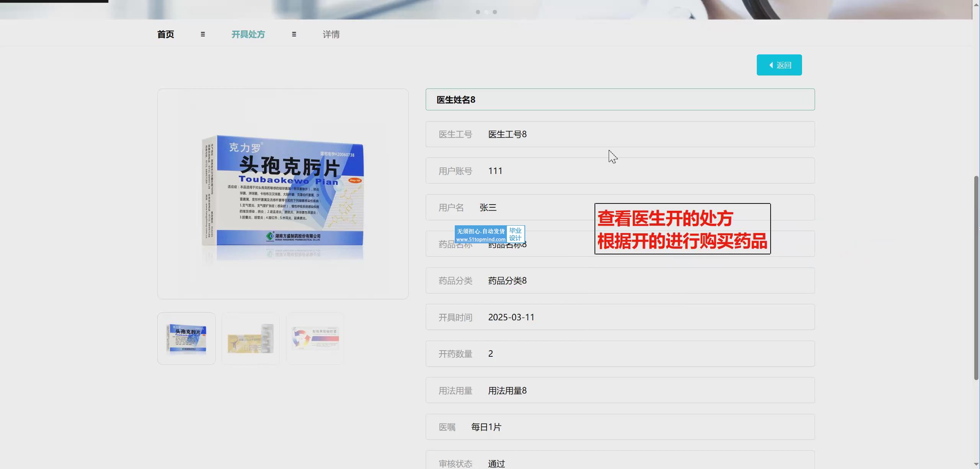
Task: Click first carousel indicator dot
Action: click(478, 12)
